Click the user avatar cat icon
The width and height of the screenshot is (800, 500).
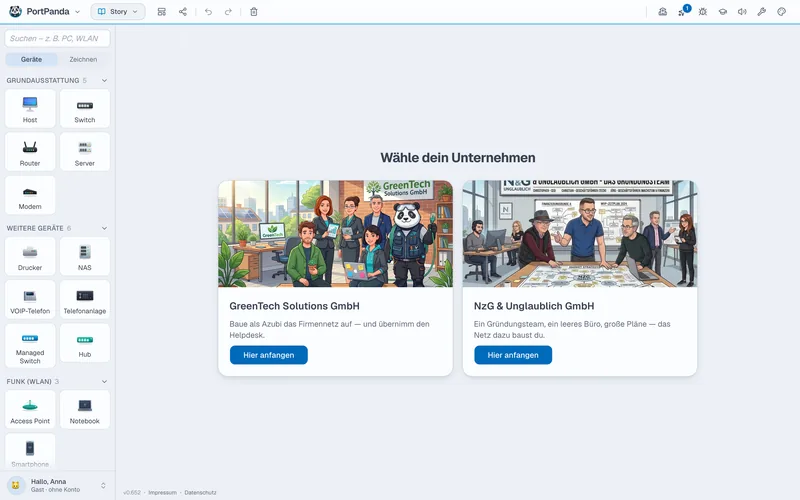16,485
